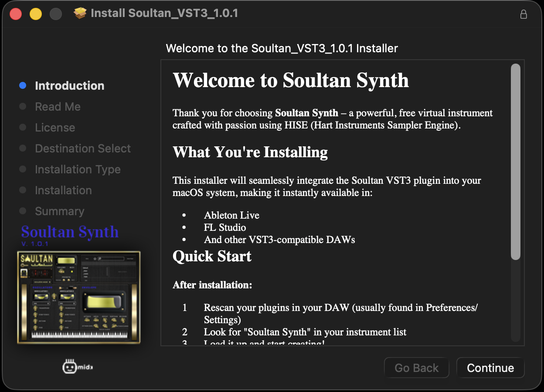Screen dimensions: 544x392
Task: Click the "Ableton Live" list item
Action: click(231, 215)
